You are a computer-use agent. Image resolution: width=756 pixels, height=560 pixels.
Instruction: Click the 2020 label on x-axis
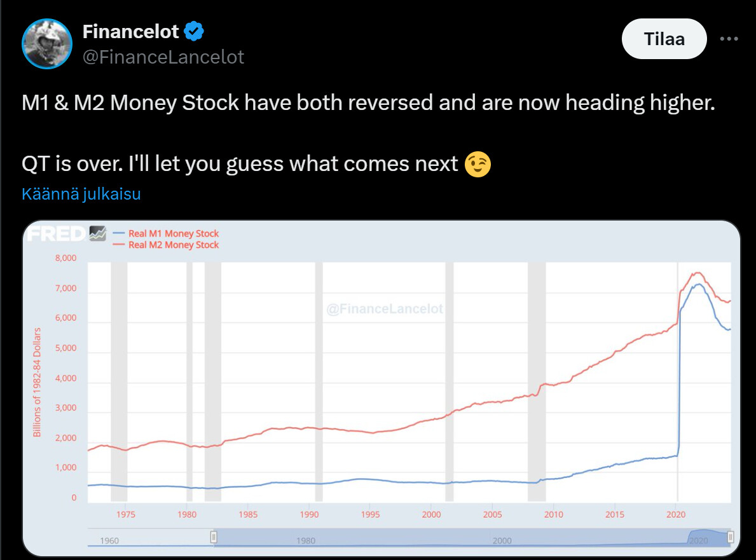675,514
